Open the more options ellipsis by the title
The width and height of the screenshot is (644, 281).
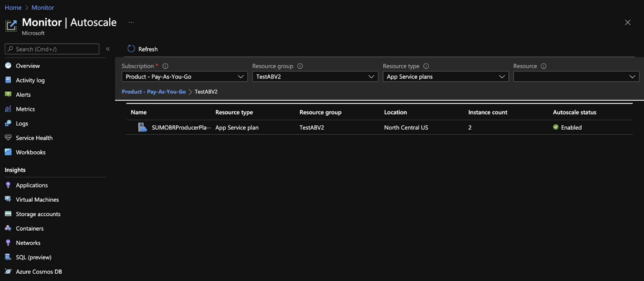(131, 23)
